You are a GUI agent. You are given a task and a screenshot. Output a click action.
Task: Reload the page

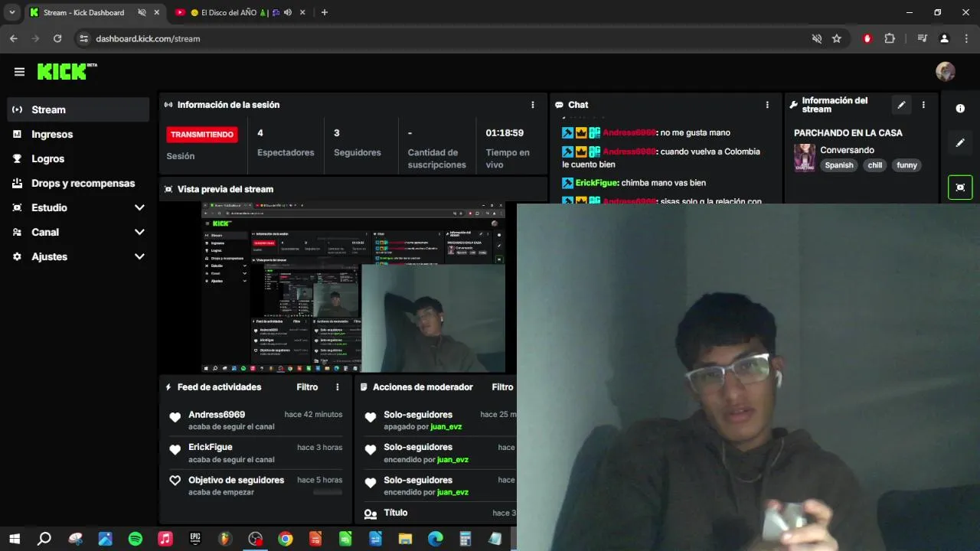pyautogui.click(x=57, y=38)
